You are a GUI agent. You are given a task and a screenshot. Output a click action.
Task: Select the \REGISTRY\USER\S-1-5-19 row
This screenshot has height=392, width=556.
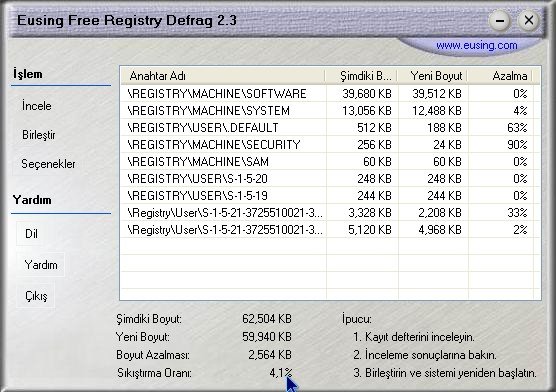pos(330,196)
